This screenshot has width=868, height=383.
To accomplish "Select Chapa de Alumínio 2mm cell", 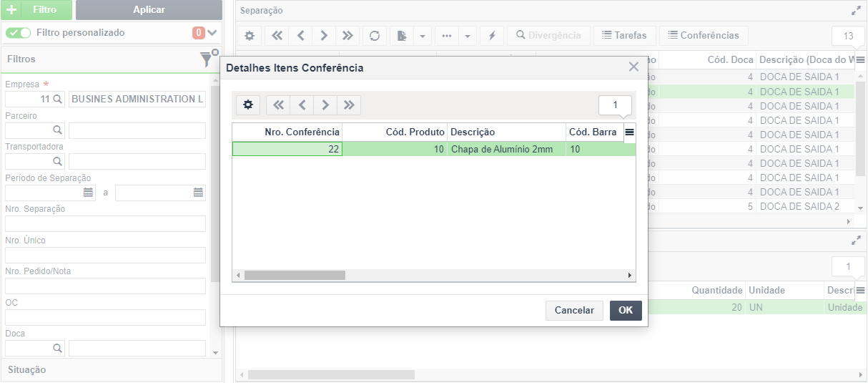I will click(x=506, y=149).
